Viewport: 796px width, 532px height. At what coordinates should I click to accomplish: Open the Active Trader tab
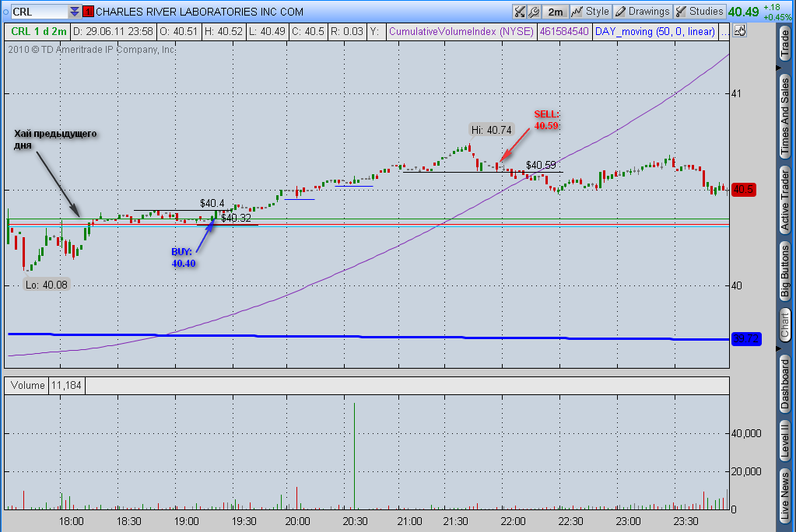pyautogui.click(x=785, y=201)
